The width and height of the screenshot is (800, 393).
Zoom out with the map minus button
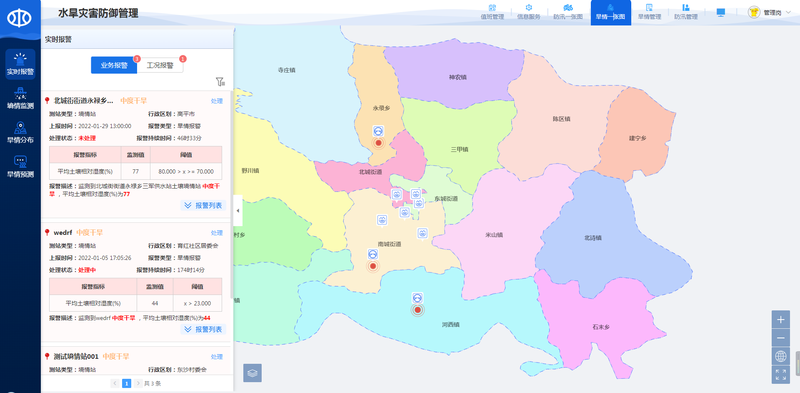click(780, 338)
